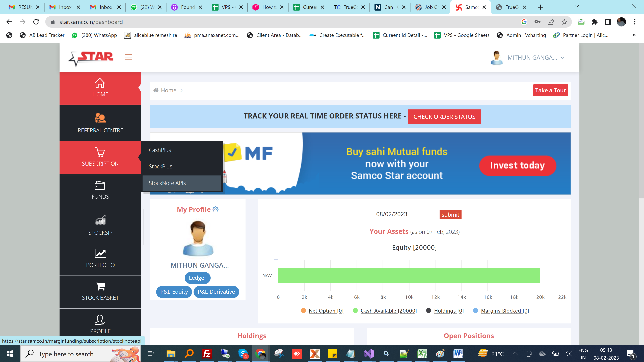Submit the selected assets date

tap(450, 215)
